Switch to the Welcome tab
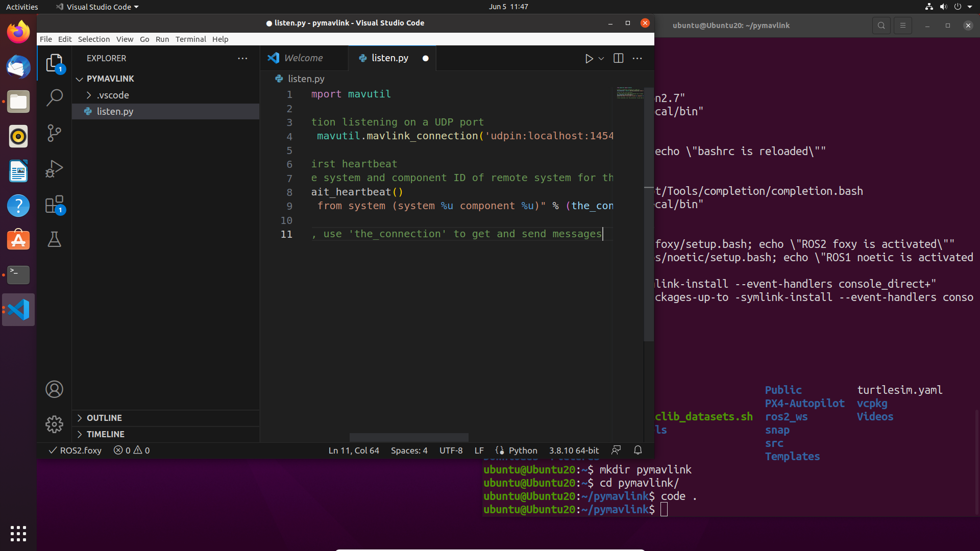This screenshot has width=980, height=551. (303, 58)
